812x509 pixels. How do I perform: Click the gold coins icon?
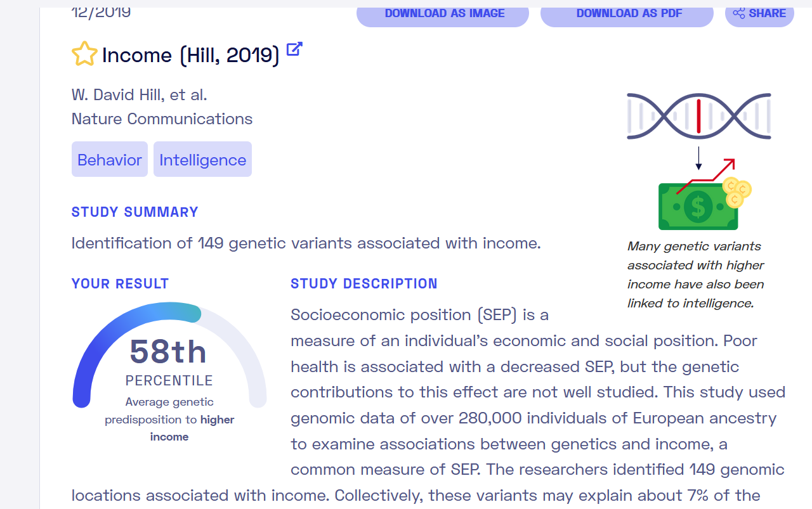737,192
